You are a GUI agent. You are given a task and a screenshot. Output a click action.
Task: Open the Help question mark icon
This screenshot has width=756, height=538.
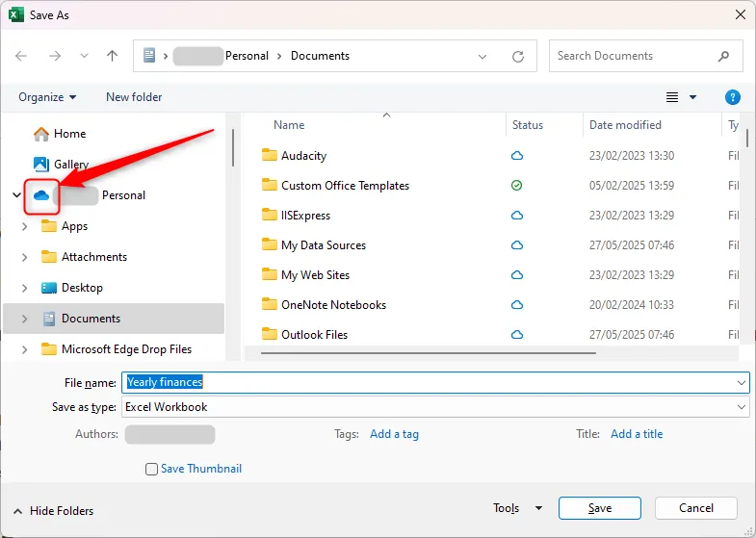[x=732, y=97]
